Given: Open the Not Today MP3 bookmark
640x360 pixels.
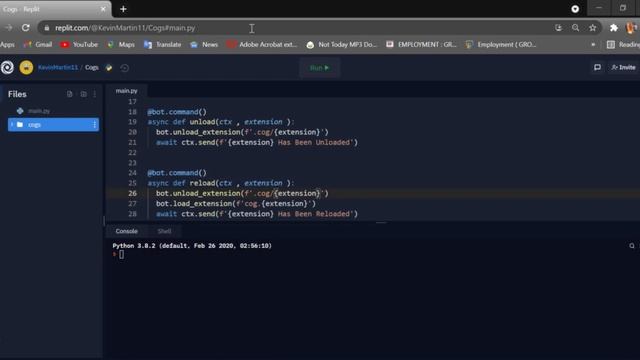Looking at the screenshot, I should pyautogui.click(x=342, y=44).
